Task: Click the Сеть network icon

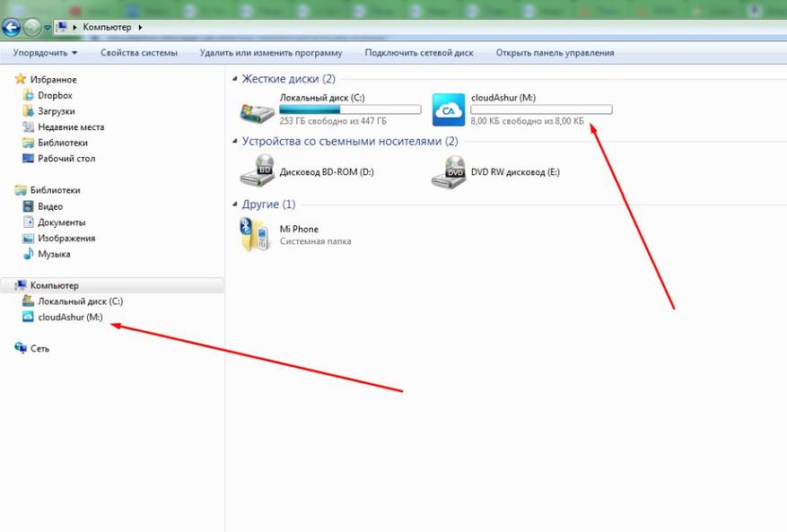Action: point(21,348)
